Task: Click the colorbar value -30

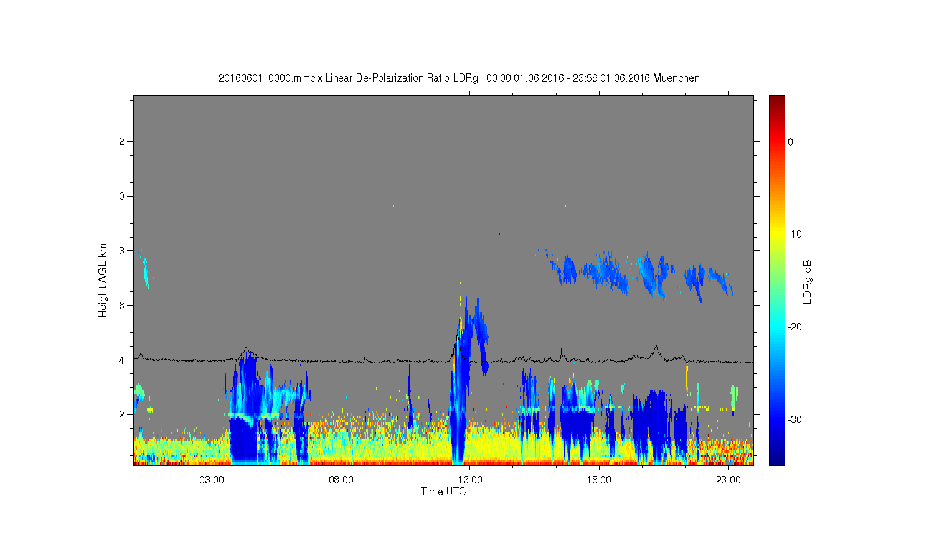Action: (794, 420)
